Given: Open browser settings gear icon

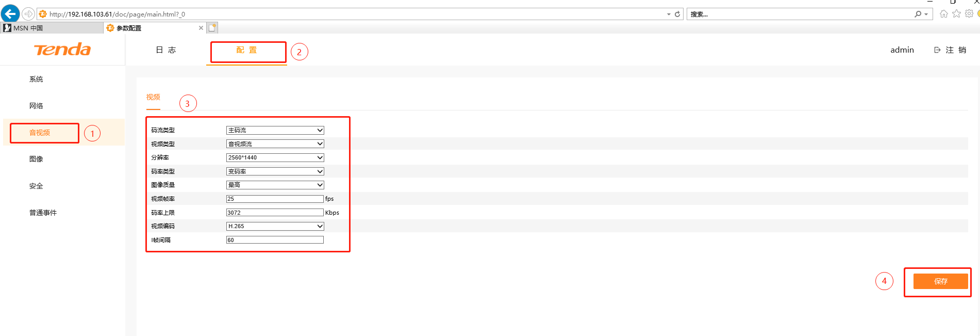Looking at the screenshot, I should tap(969, 14).
